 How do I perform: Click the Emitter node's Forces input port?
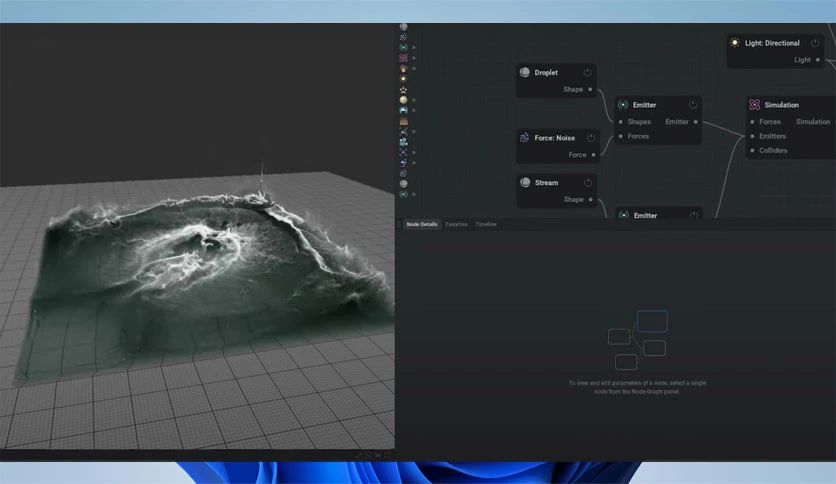point(621,136)
